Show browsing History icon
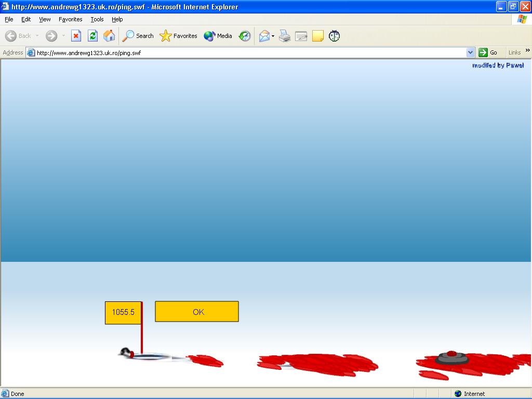 (x=245, y=36)
